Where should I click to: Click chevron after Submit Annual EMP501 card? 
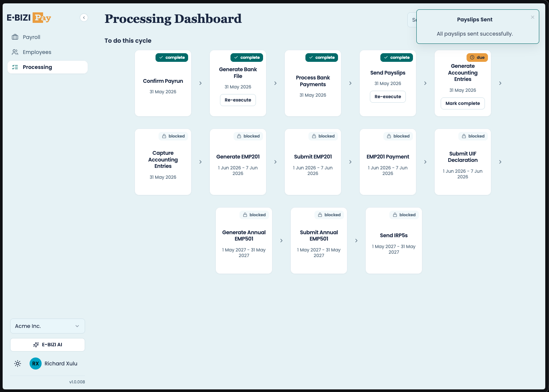pyautogui.click(x=356, y=241)
